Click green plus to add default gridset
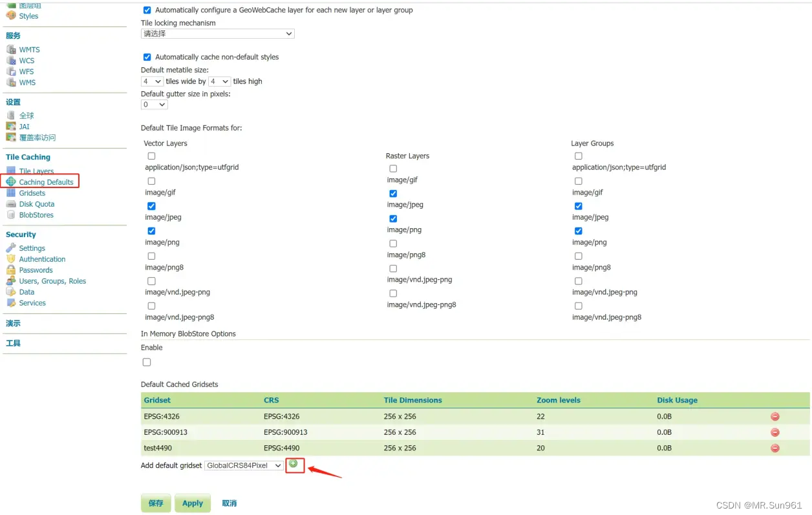The image size is (812, 515). point(294,464)
